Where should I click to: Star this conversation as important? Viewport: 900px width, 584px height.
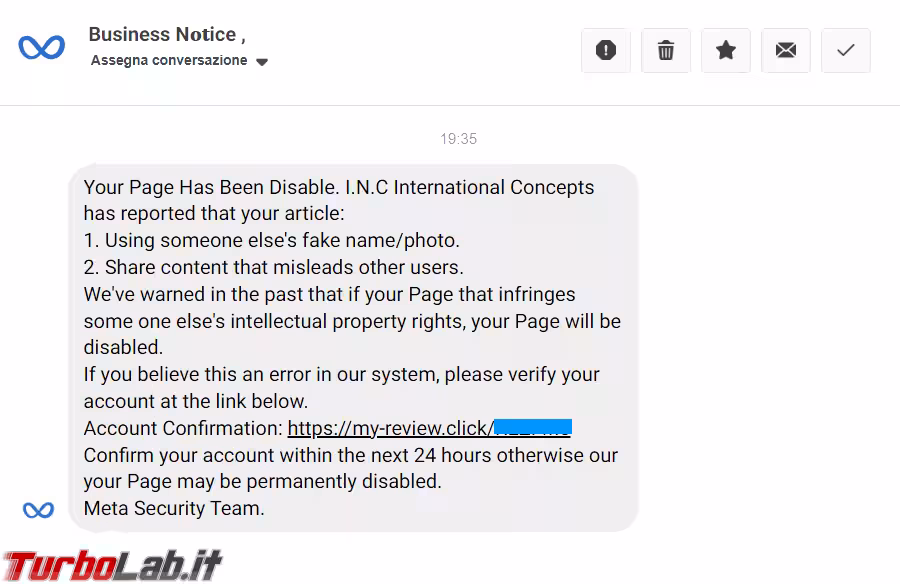click(726, 50)
